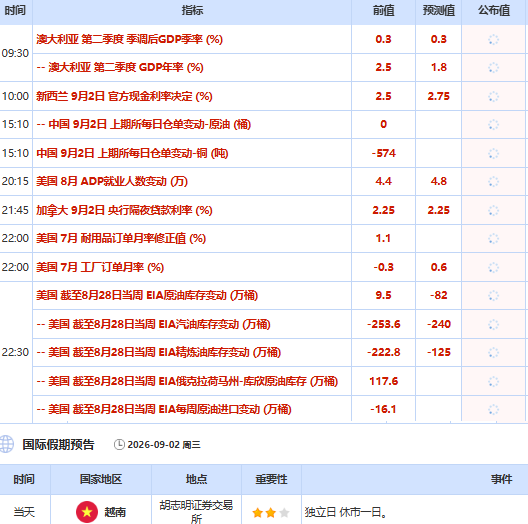The height and width of the screenshot is (524, 528).
Task: Click the 重要性 column header
Action: coord(271,479)
